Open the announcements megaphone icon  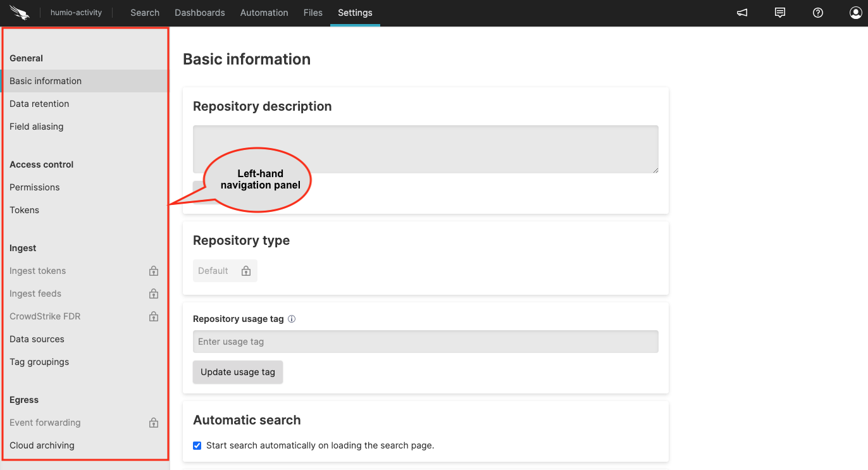click(x=741, y=13)
